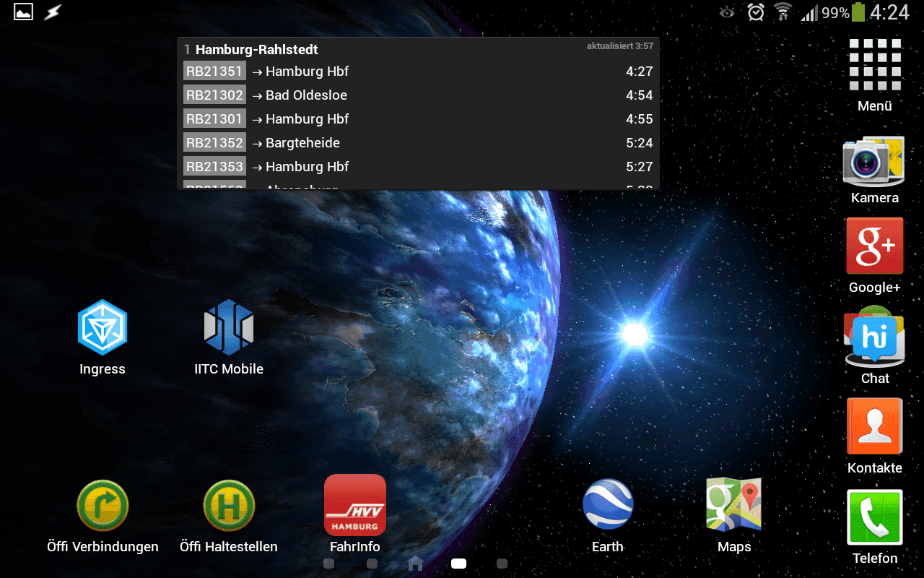The height and width of the screenshot is (578, 924).
Task: Open Öffi Verbindungen app
Action: [x=103, y=515]
